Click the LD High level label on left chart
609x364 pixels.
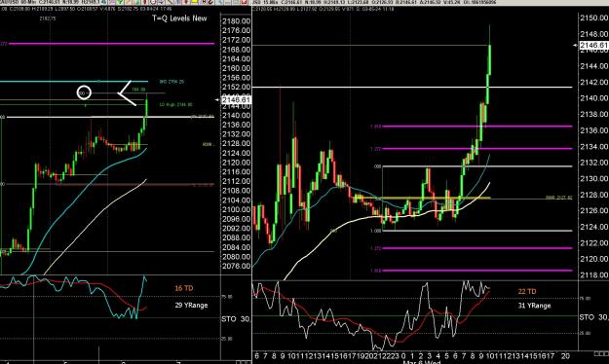point(176,104)
